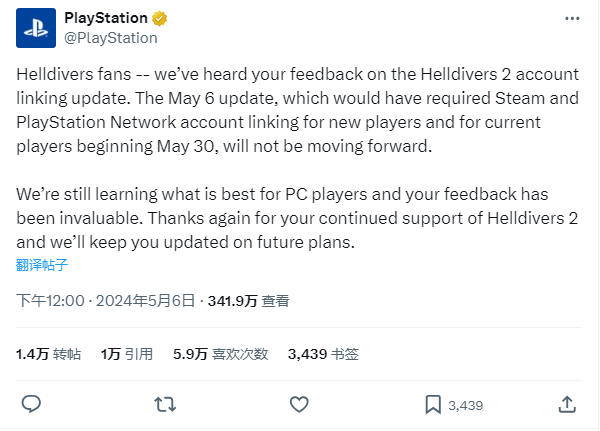Open the three-dot more options menu
600x431 pixels.
point(572,18)
